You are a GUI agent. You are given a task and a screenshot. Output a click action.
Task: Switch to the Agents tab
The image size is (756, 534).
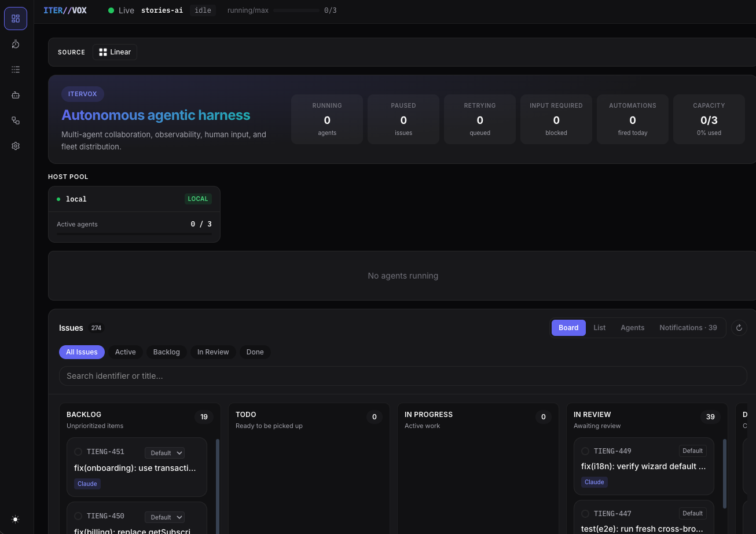pyautogui.click(x=633, y=328)
